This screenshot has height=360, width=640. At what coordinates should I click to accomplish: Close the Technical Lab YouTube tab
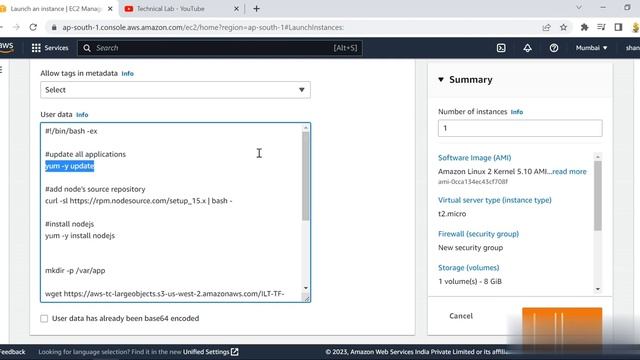coord(236,9)
